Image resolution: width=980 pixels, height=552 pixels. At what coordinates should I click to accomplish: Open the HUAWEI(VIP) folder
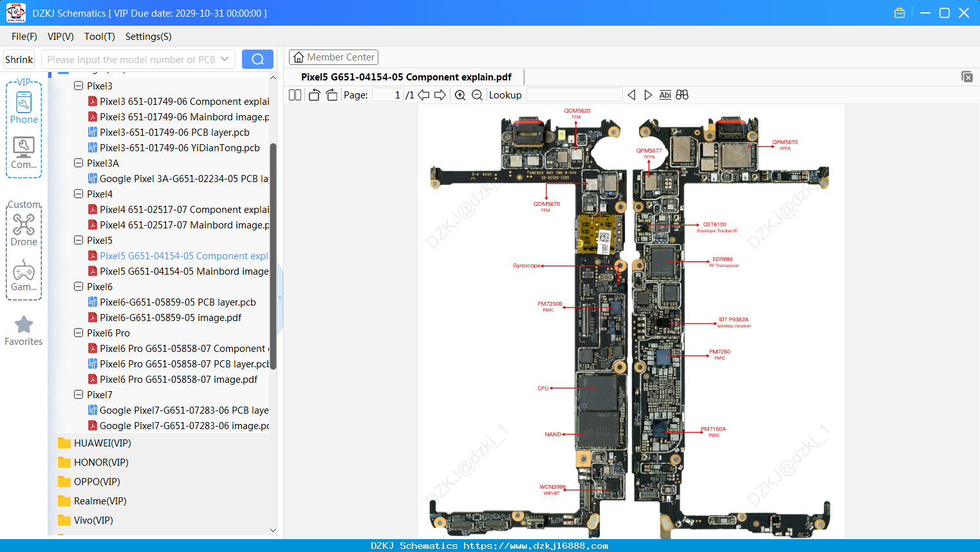[x=95, y=443]
